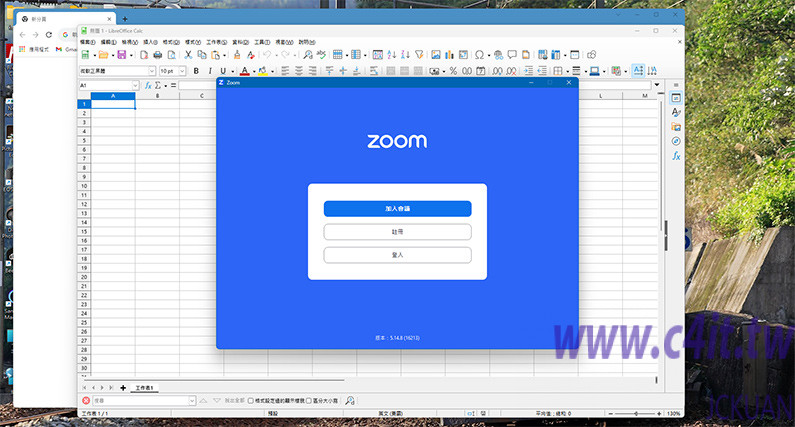Open the font name dropdown in Calc
Viewport: 795px width, 427px height.
coord(152,71)
